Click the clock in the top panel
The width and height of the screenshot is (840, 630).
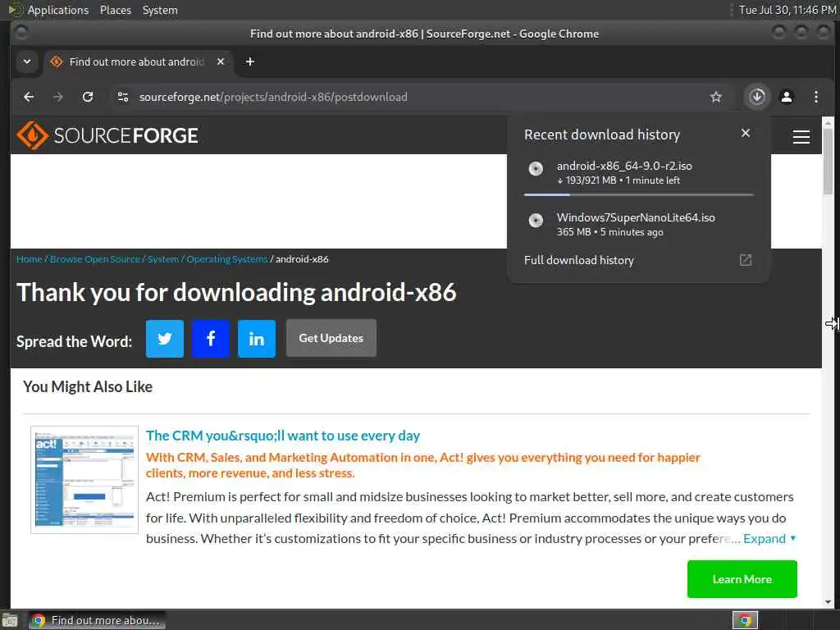point(787,10)
